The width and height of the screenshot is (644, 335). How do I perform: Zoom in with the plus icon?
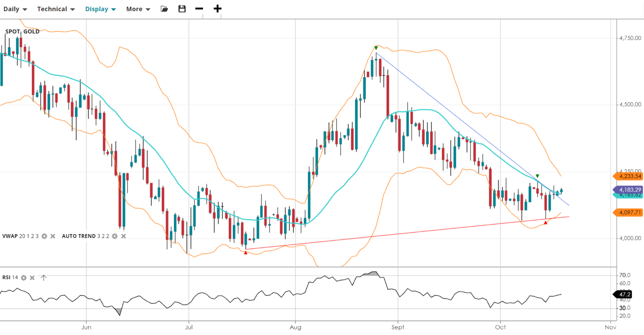pyautogui.click(x=218, y=9)
